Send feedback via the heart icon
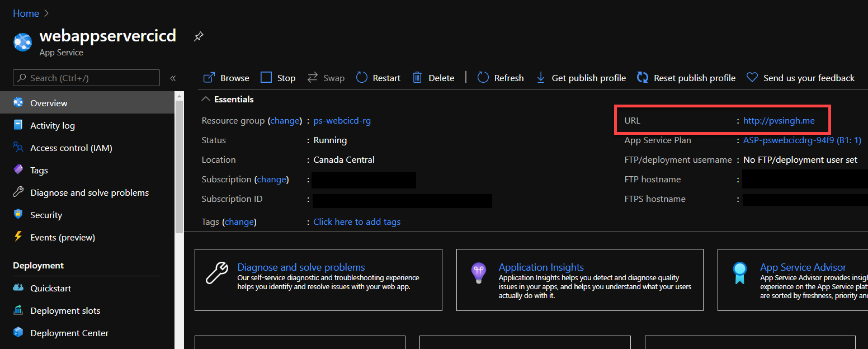The width and height of the screenshot is (868, 349). [800, 78]
